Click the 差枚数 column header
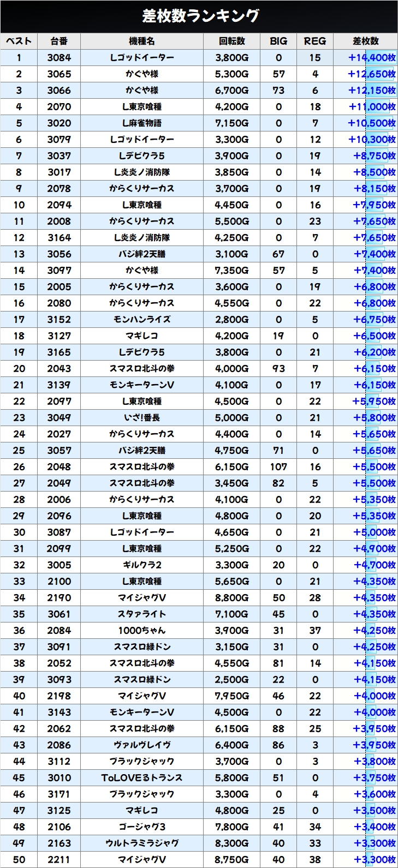This screenshot has height=868, width=398. tap(365, 41)
